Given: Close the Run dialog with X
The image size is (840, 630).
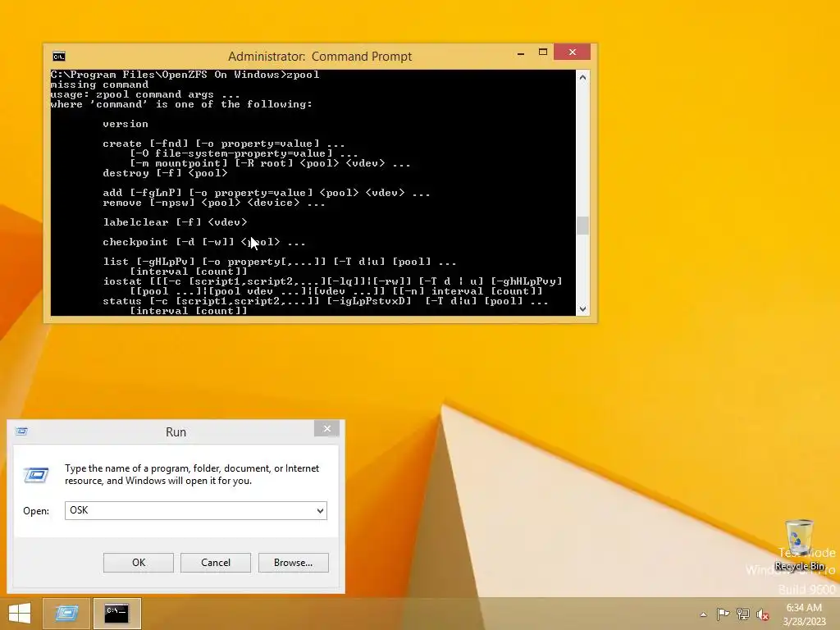Looking at the screenshot, I should point(326,428).
